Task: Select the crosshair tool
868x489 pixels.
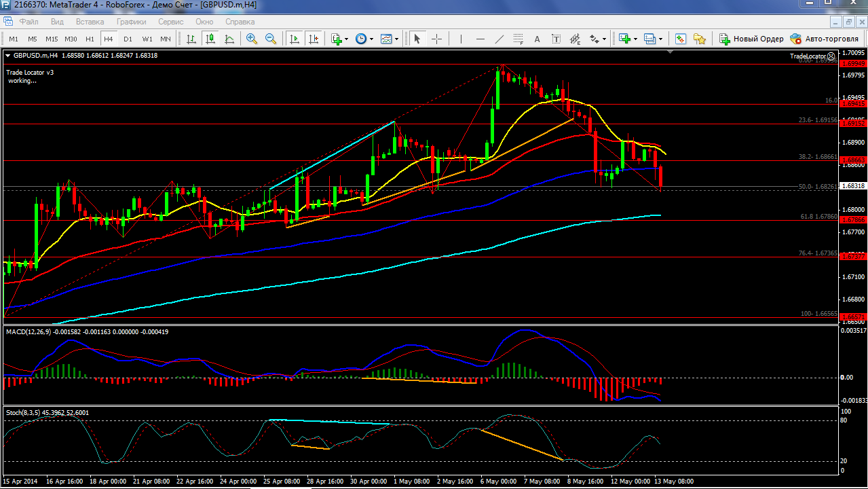Action: (436, 39)
